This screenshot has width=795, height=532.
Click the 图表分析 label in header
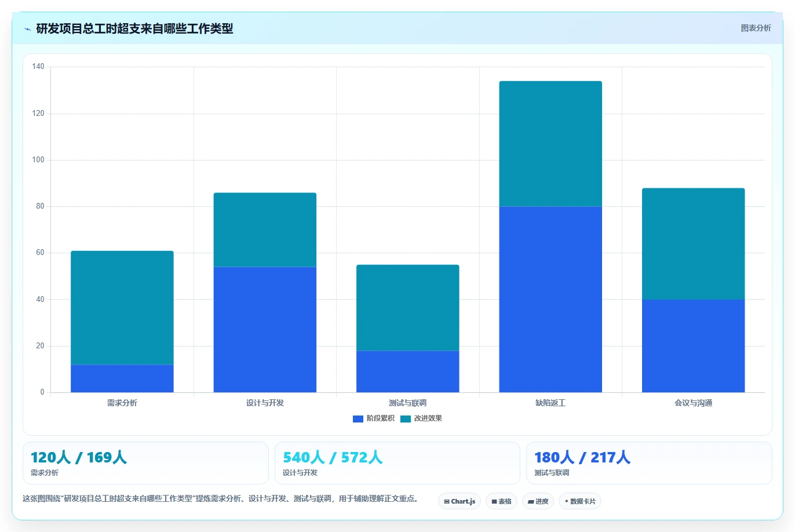pos(756,28)
